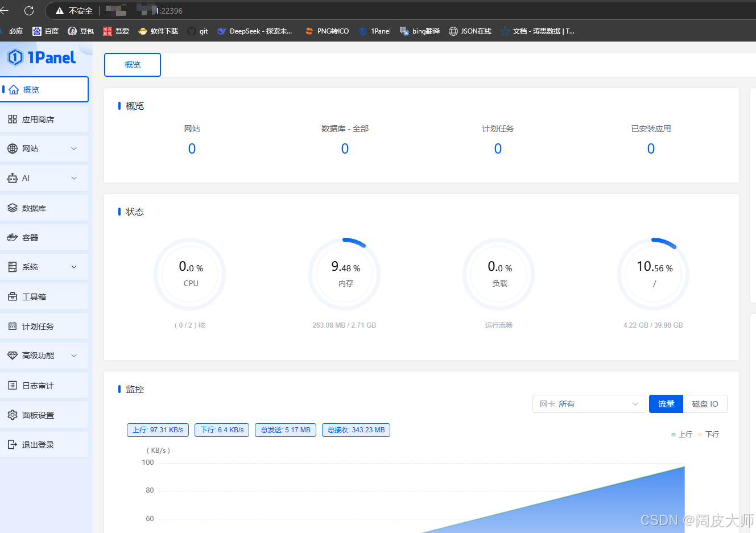Click the 数据库 - 全部 count value 0
The height and width of the screenshot is (533, 756).
pos(345,148)
